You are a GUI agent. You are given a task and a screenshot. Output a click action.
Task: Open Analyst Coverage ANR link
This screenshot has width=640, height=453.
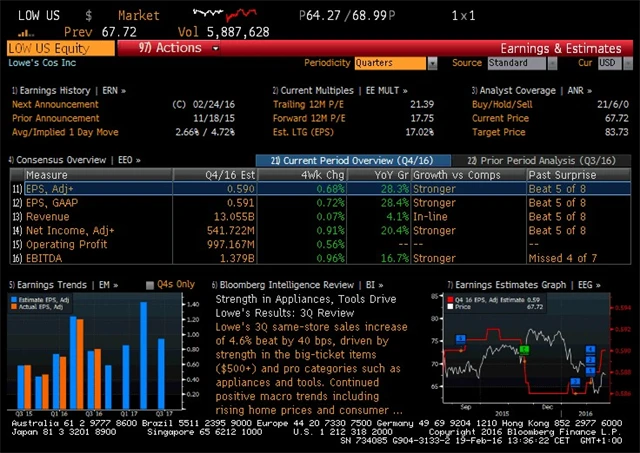532,91
